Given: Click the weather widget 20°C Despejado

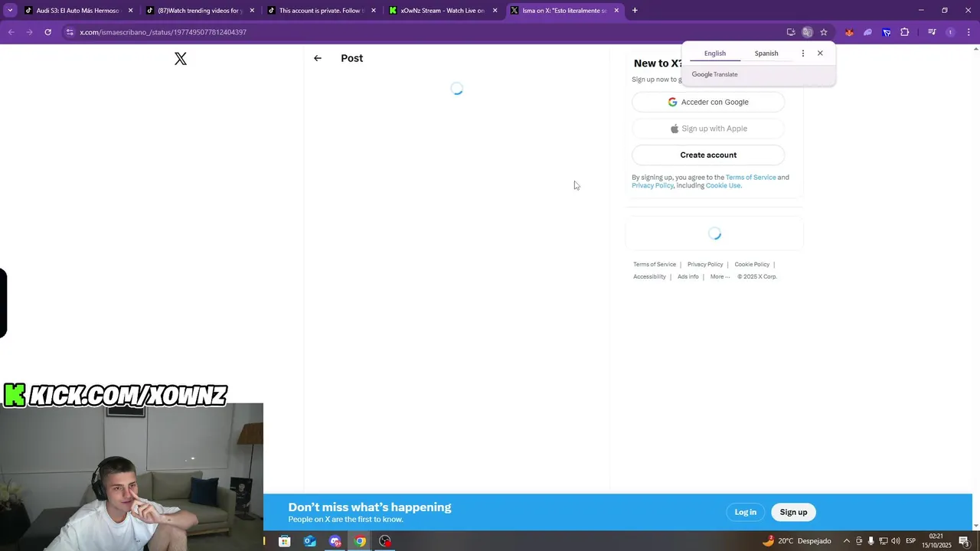Looking at the screenshot, I should (x=796, y=541).
